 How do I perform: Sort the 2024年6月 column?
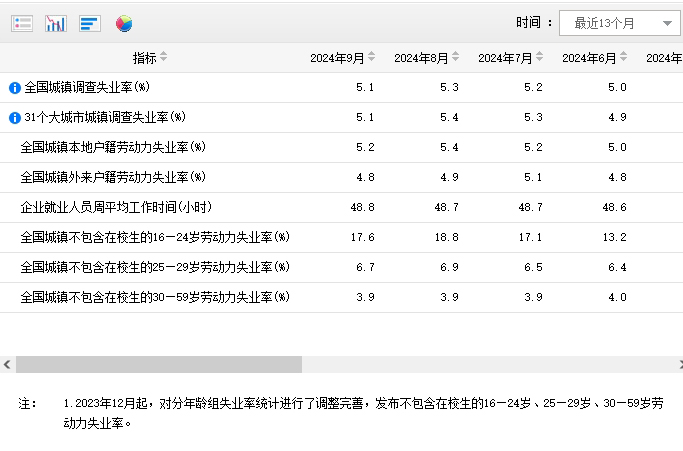point(624,58)
